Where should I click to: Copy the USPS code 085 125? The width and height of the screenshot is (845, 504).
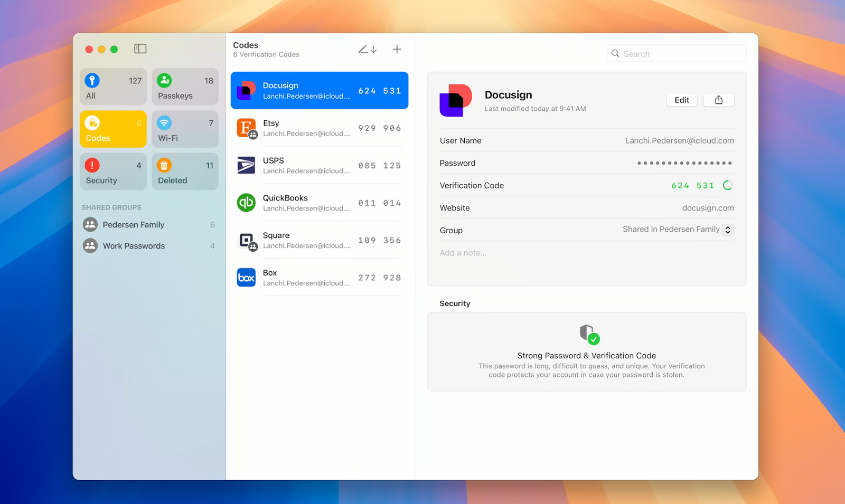pyautogui.click(x=380, y=166)
